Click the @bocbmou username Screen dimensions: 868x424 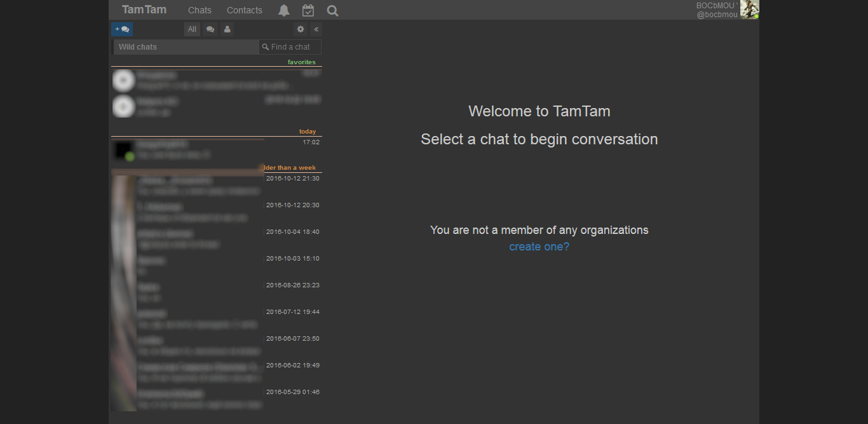(x=717, y=15)
